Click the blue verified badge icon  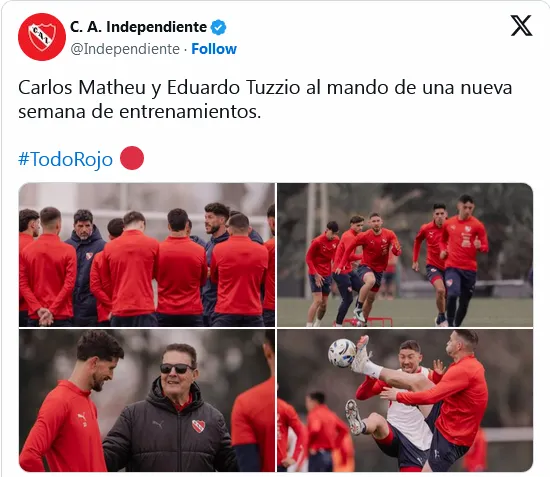tap(218, 28)
